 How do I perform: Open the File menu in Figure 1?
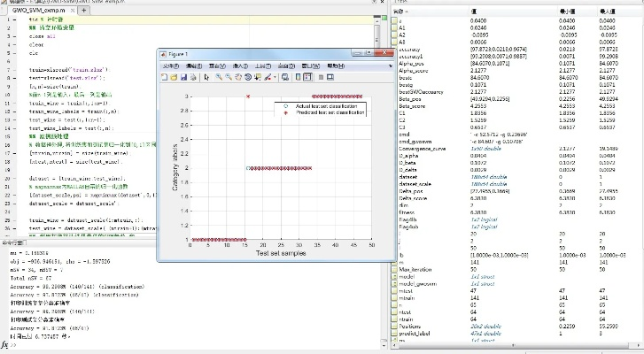coord(171,65)
